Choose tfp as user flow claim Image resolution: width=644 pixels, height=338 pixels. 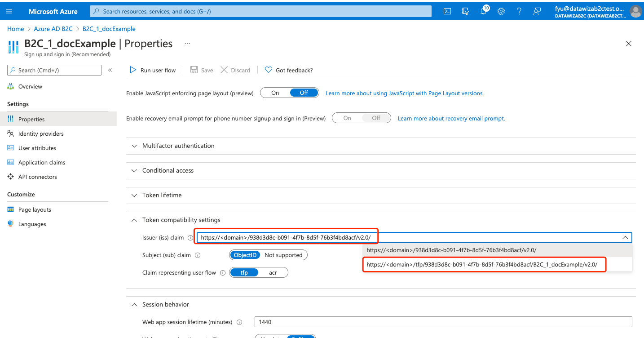244,273
